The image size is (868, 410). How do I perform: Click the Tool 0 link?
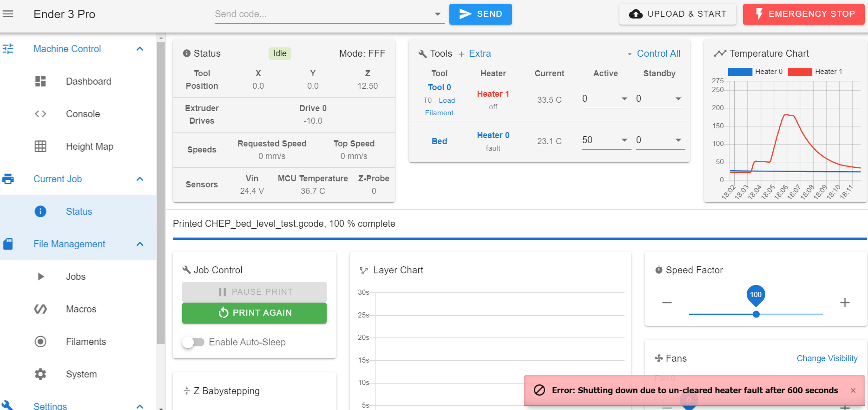coord(439,87)
